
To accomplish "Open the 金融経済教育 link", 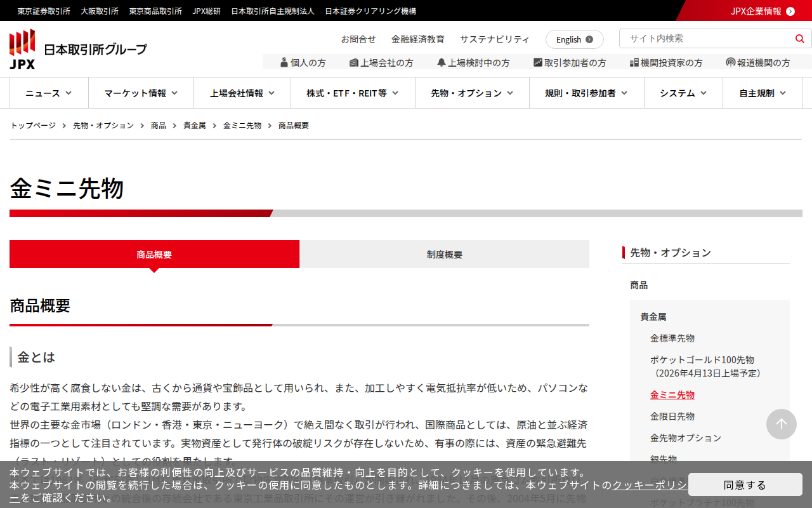I will pyautogui.click(x=418, y=39).
